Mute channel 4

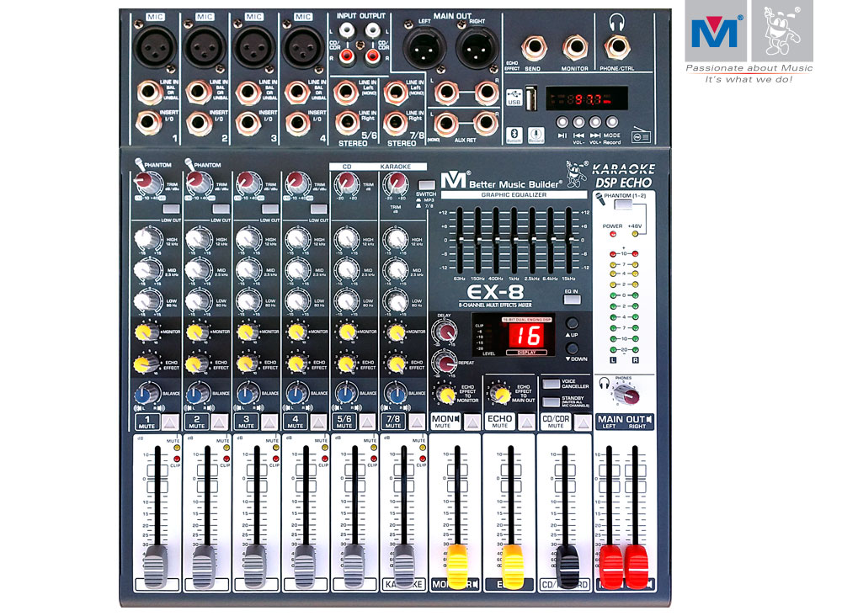318,422
